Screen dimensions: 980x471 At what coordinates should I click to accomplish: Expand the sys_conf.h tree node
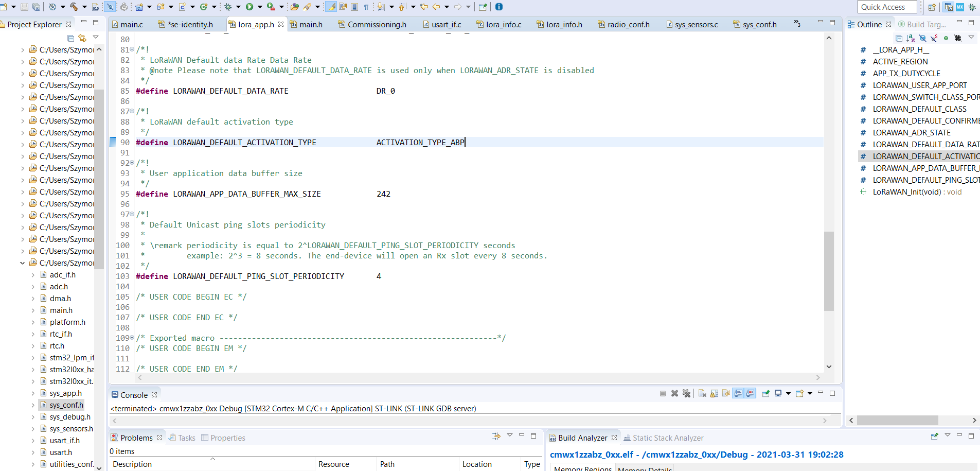pyautogui.click(x=33, y=405)
